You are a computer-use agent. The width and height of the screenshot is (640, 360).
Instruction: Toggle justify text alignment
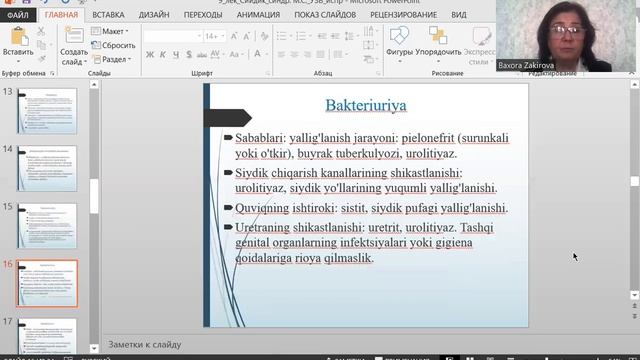320,54
